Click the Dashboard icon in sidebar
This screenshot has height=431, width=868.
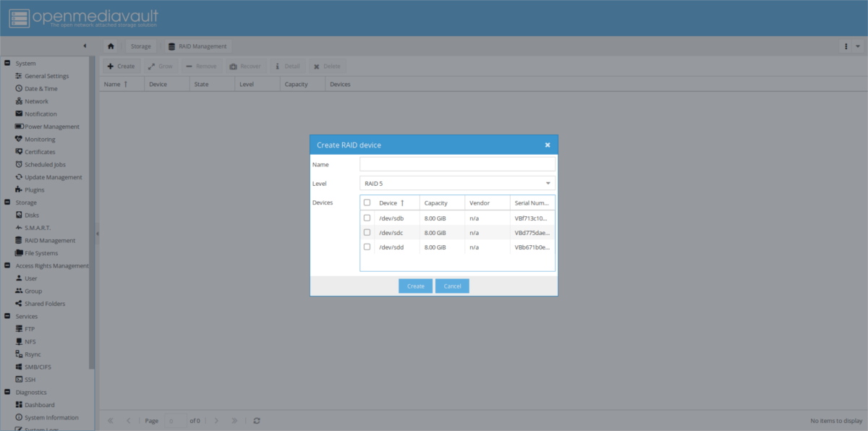pos(19,405)
